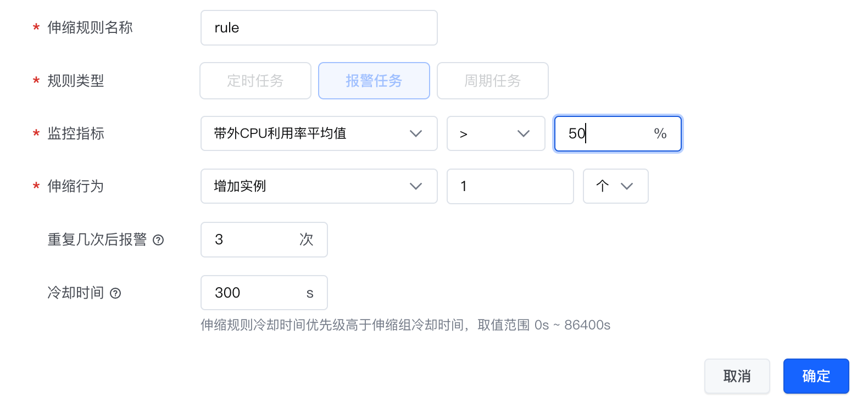Viewport: 868px width, 403px height.
Task: Click help icon beside 冷却时间
Action: click(x=115, y=293)
